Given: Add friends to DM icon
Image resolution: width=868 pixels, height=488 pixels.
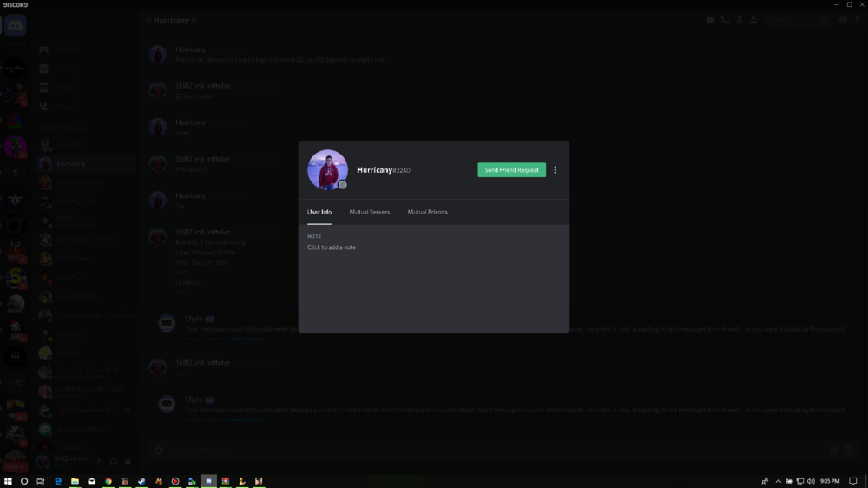Looking at the screenshot, I should [x=753, y=20].
